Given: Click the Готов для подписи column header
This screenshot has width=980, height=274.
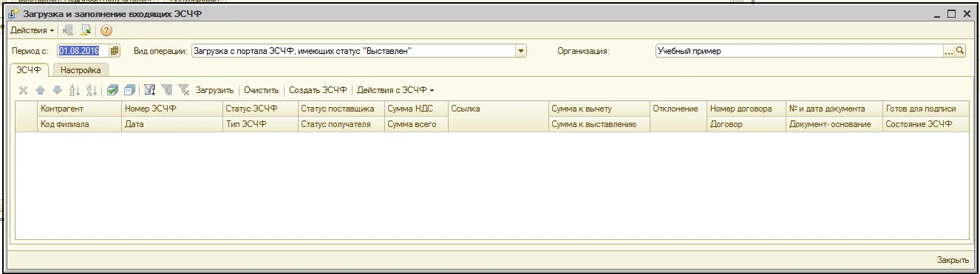Looking at the screenshot, I should click(926, 109).
